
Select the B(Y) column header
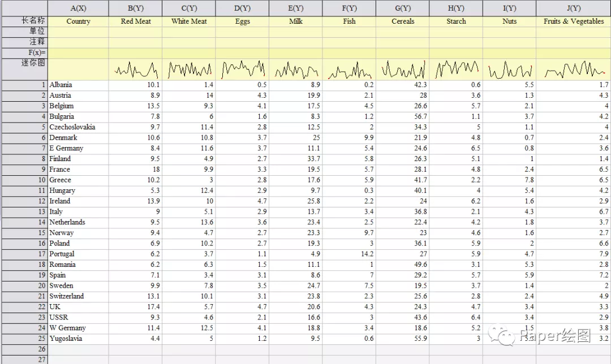click(135, 8)
